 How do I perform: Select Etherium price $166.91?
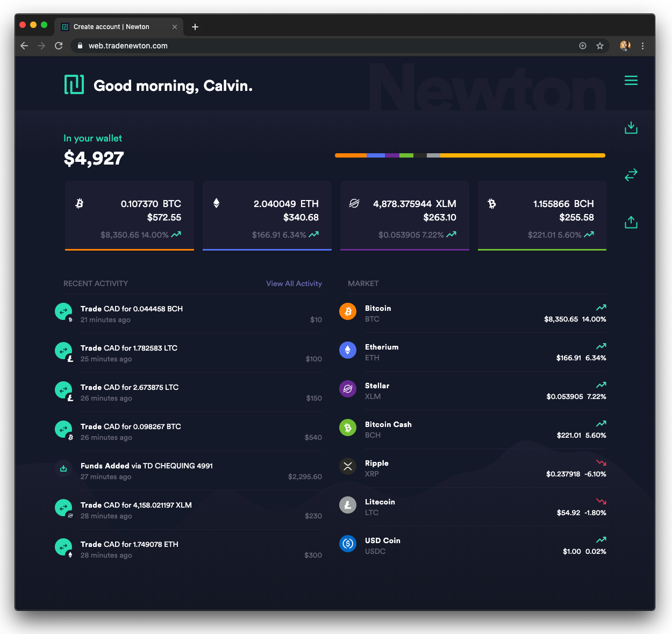coord(569,358)
